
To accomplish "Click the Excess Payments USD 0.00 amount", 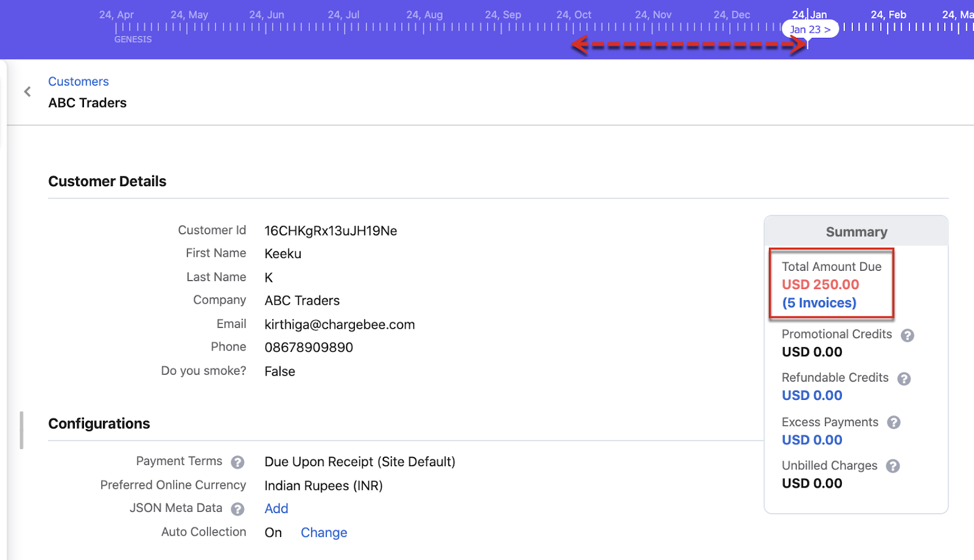I will 812,440.
